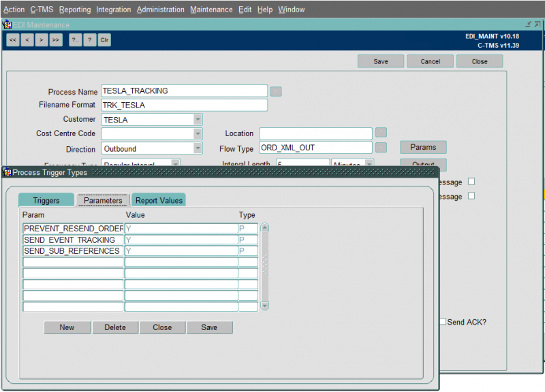
Task: Enable the Send ACK? checkbox
Action: (443, 321)
